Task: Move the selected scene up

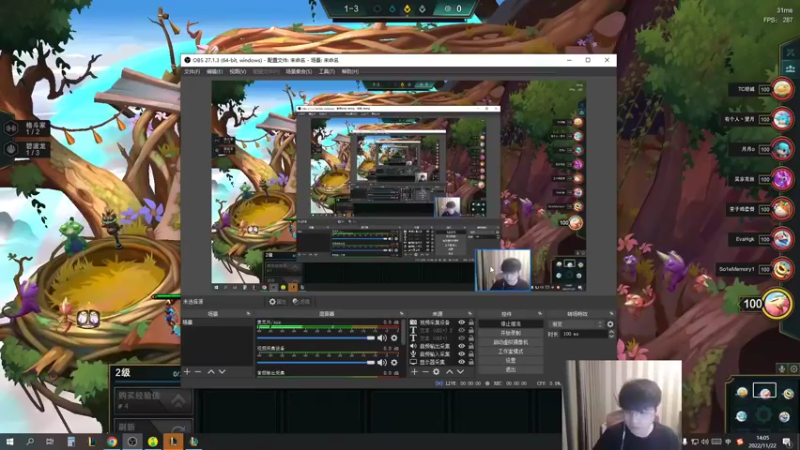Action: tap(210, 372)
